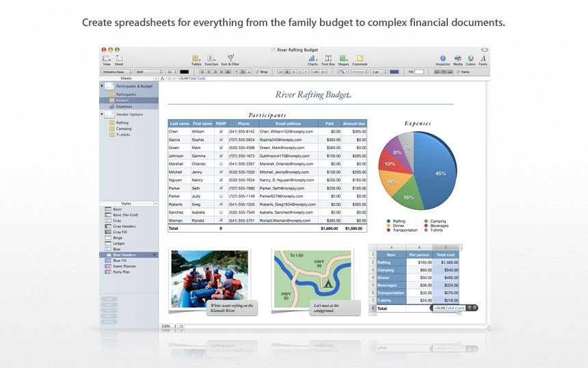Insert a Text Box

click(x=328, y=60)
